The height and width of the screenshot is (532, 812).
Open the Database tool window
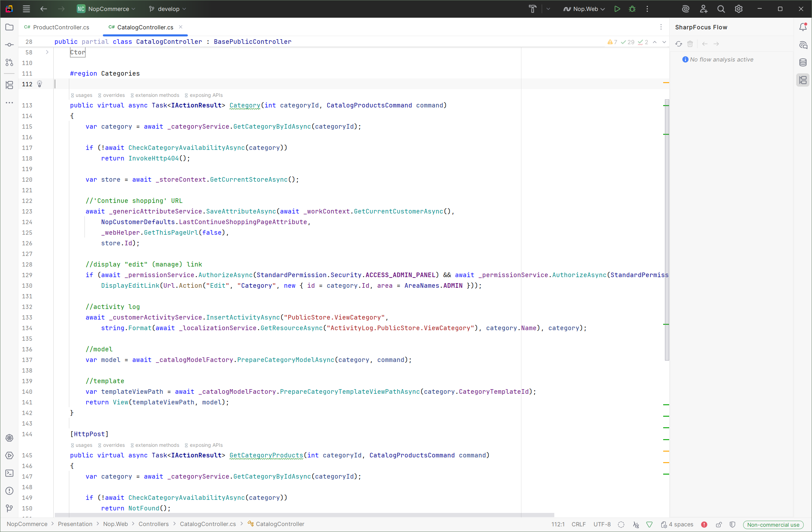tap(803, 63)
